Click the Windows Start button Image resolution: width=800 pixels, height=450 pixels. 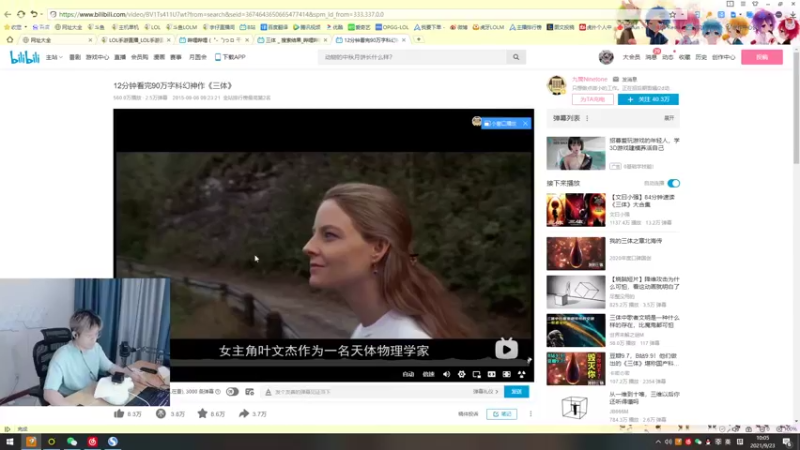click(x=10, y=442)
